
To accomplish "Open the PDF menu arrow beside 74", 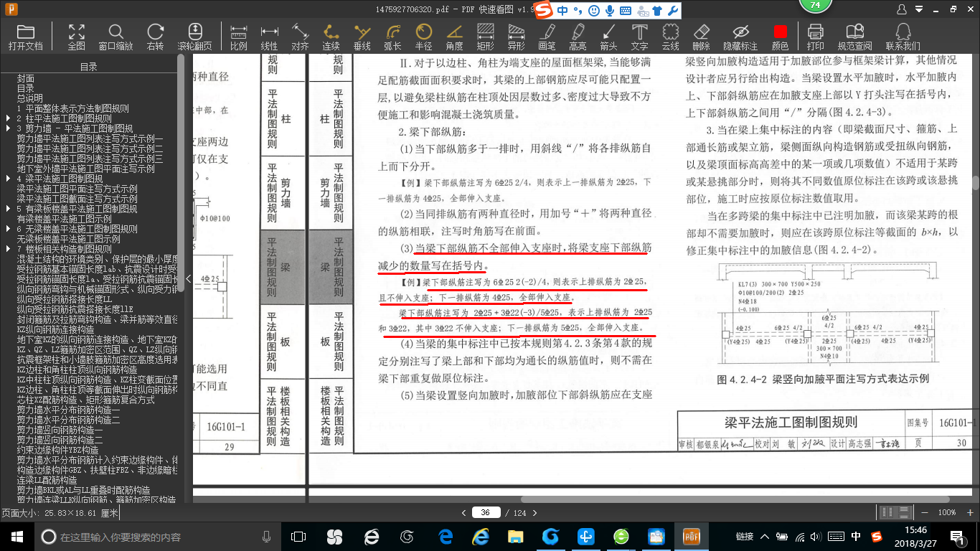I will click(x=920, y=9).
